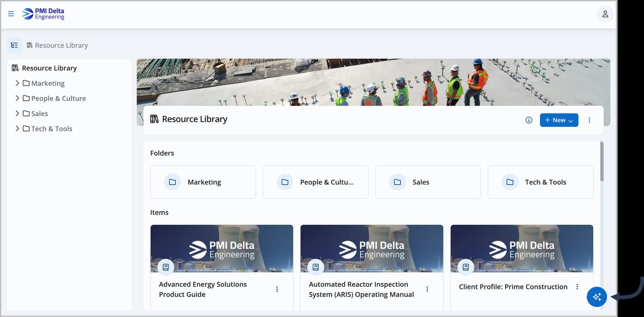Toggle the tree view sidebar icon

click(14, 45)
